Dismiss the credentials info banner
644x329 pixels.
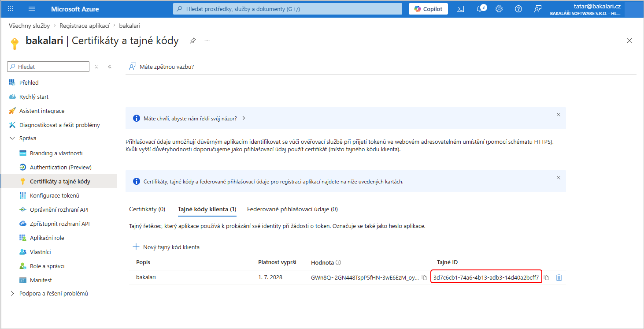click(559, 178)
